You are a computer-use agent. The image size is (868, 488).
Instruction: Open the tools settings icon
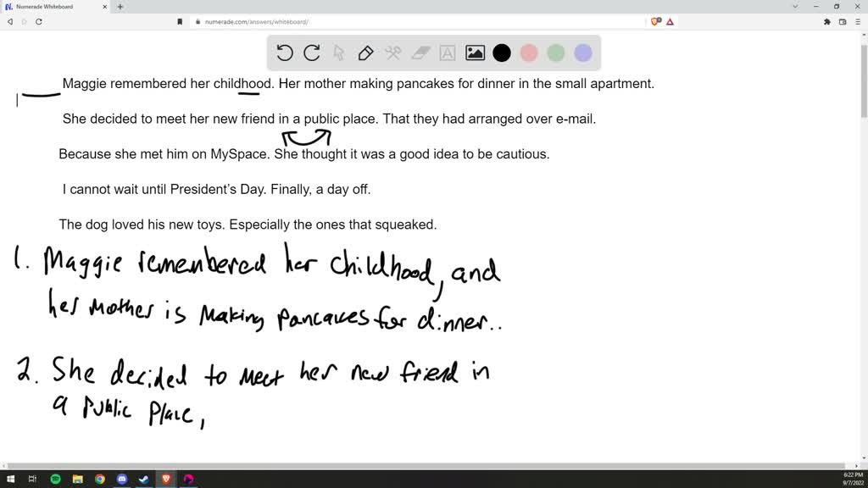pyautogui.click(x=393, y=53)
